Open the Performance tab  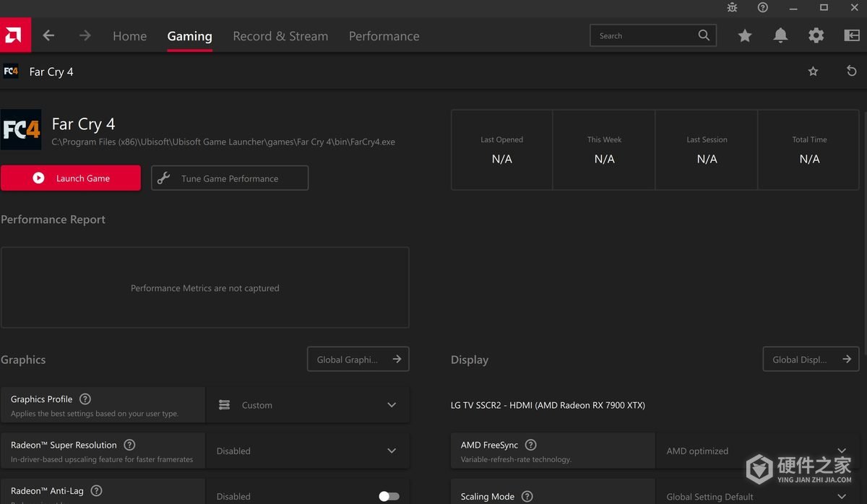coord(384,36)
